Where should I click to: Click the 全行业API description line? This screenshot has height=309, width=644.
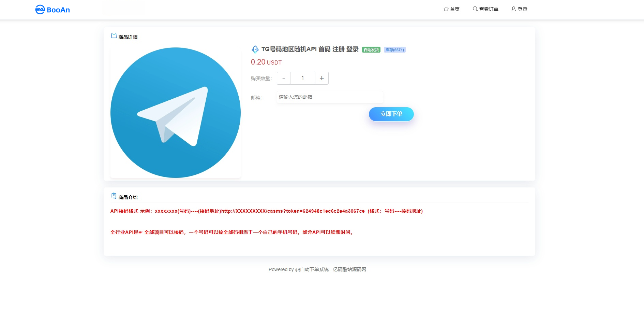point(232,233)
